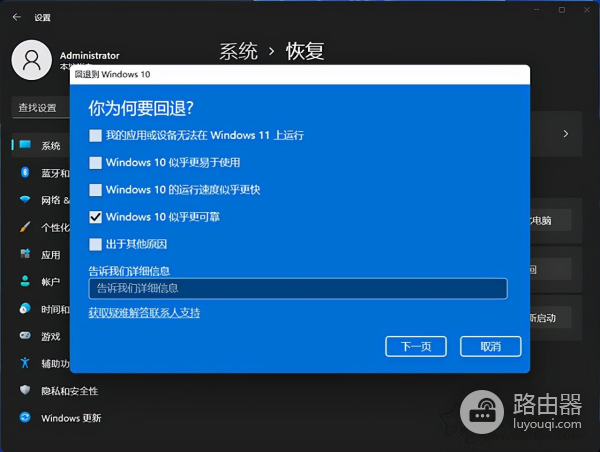Open Accessibility via its figure icon
Screen dimensions: 600x452
coord(25,363)
